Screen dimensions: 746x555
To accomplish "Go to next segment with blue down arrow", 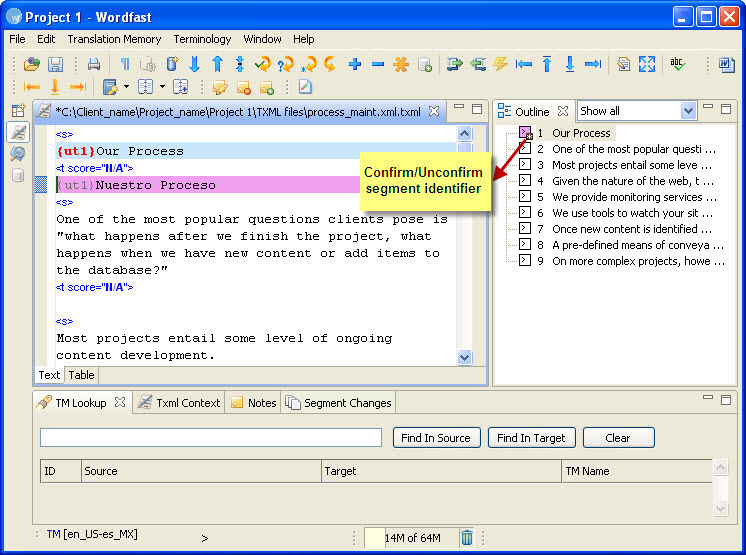I will (x=194, y=64).
